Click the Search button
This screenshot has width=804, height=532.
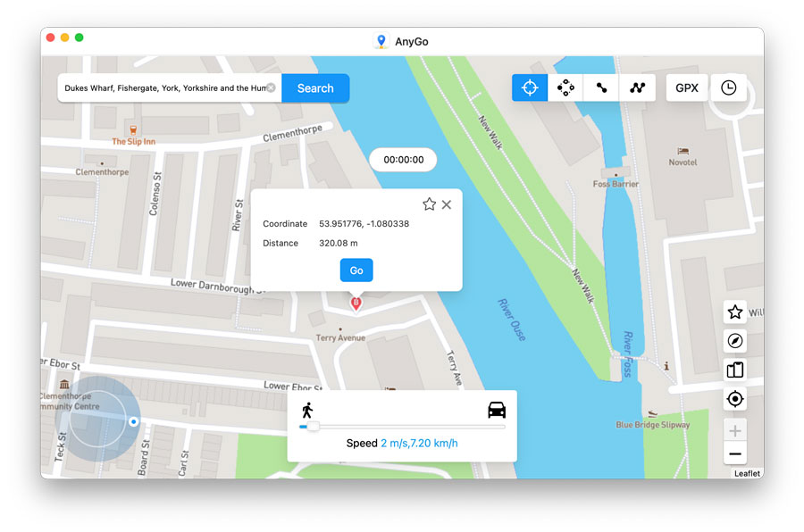point(315,88)
